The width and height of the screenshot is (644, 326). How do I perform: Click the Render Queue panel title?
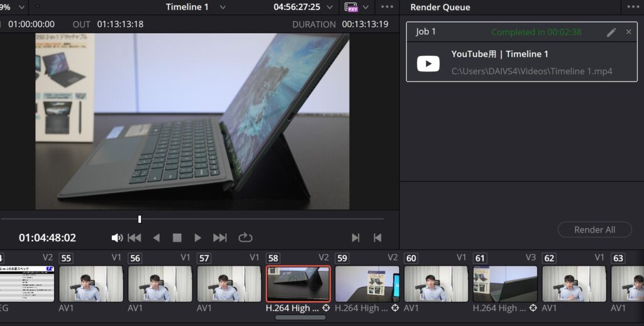point(440,8)
